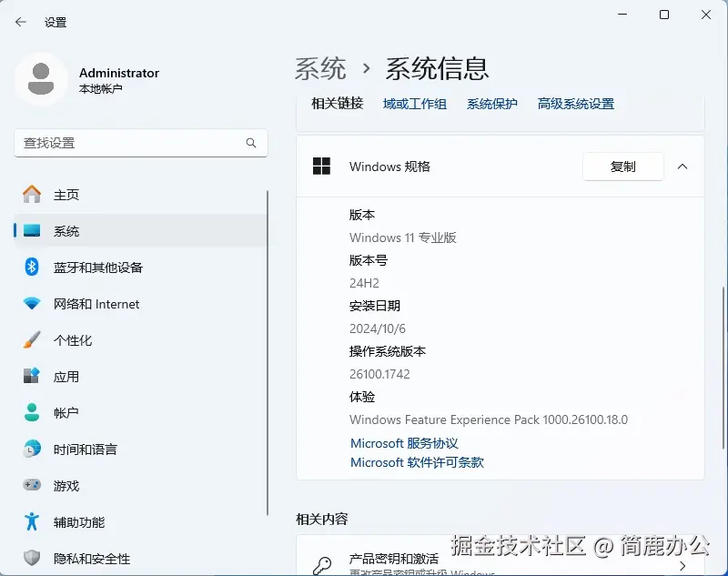
Task: Click the 本地帐户 text under Administrator
Action: pos(101,88)
